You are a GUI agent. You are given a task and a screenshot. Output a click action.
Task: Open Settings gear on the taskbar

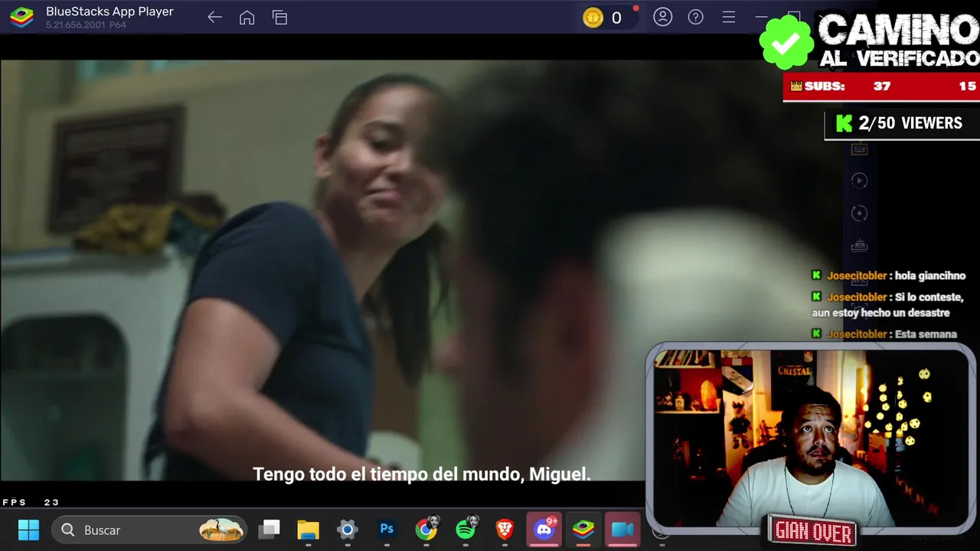pyautogui.click(x=347, y=530)
